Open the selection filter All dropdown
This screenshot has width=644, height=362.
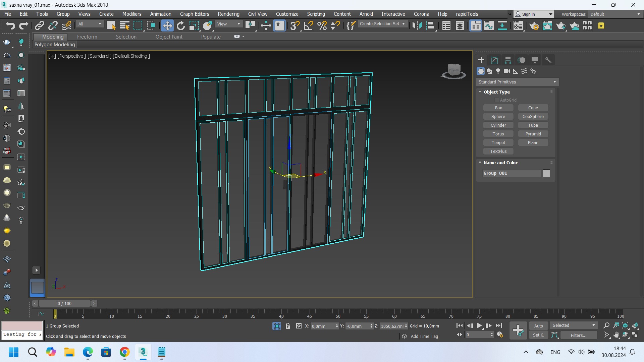pyautogui.click(x=90, y=24)
